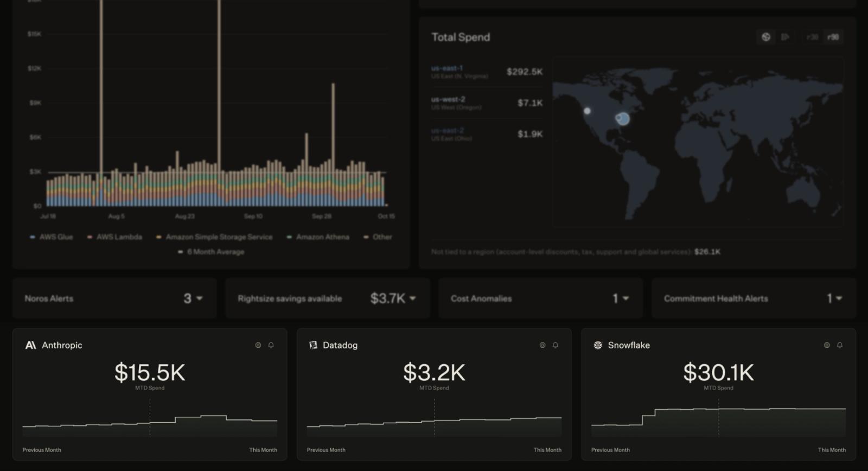Click the $7.1K spend value
Screen dimensions: 868x471
[x=530, y=103]
